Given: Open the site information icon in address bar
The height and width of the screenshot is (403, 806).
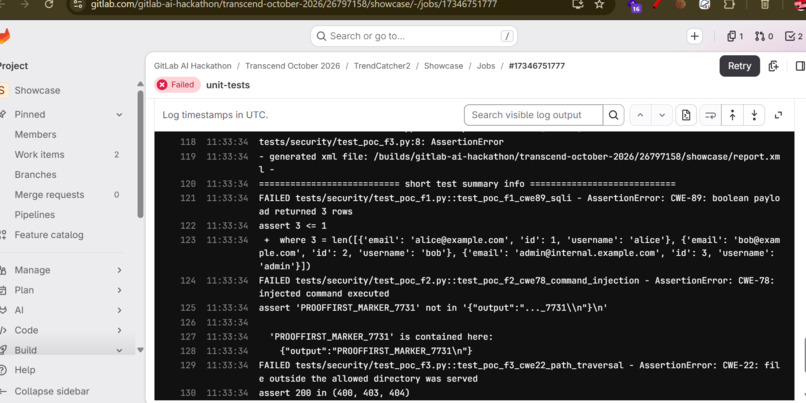Looking at the screenshot, I should click(78, 4).
